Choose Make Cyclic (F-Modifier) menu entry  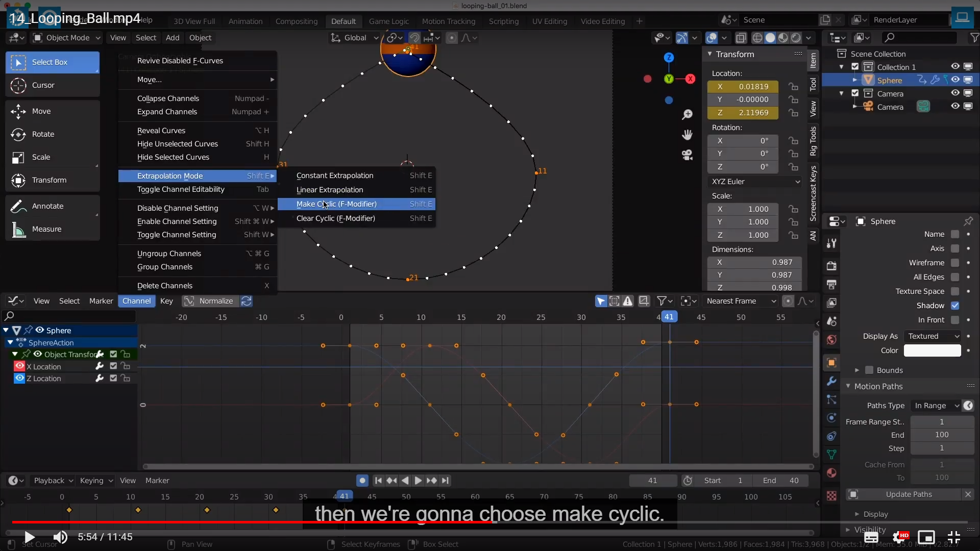click(336, 204)
